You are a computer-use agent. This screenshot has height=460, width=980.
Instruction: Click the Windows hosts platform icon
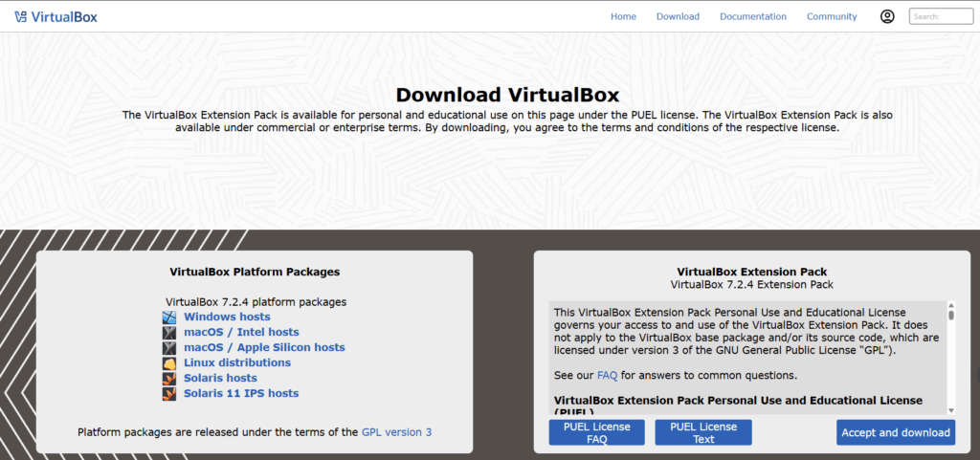pyautogui.click(x=169, y=317)
